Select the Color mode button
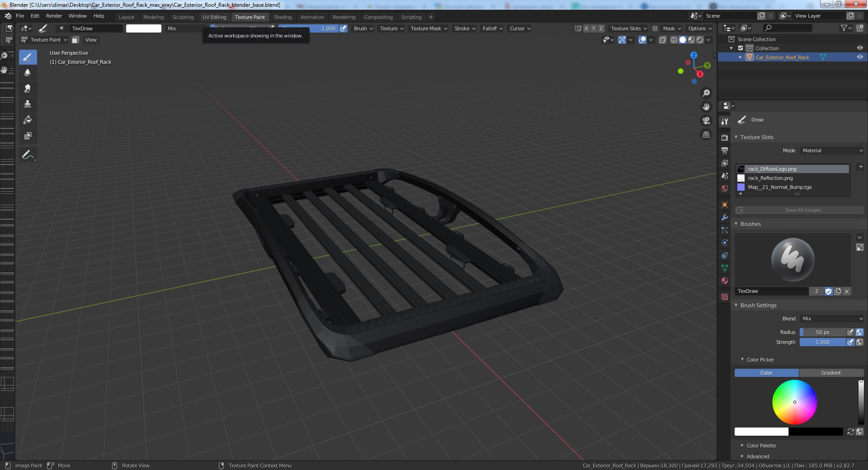 click(x=767, y=373)
